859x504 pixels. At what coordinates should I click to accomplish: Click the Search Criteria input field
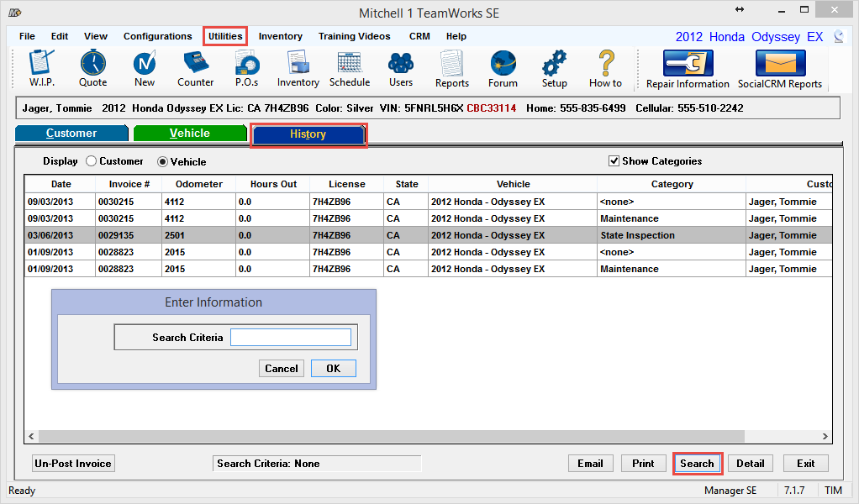[291, 337]
